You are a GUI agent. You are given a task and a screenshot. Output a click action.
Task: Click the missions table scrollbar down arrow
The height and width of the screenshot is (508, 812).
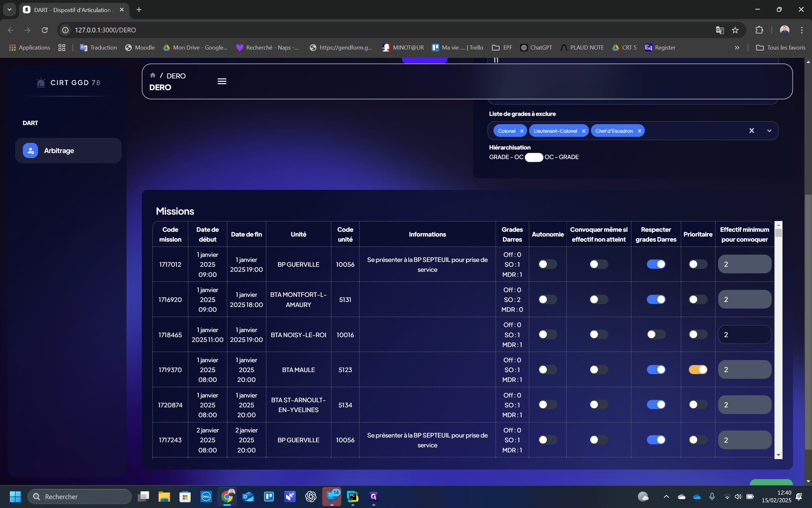coord(778,455)
